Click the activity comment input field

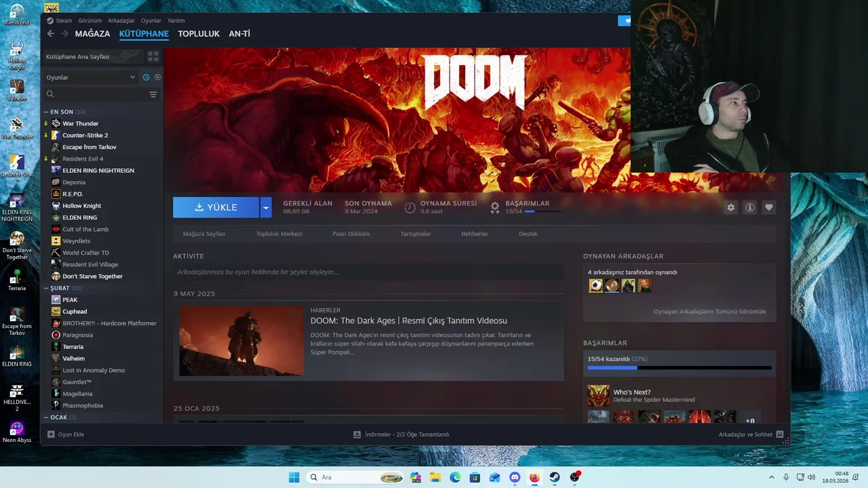[x=368, y=272]
